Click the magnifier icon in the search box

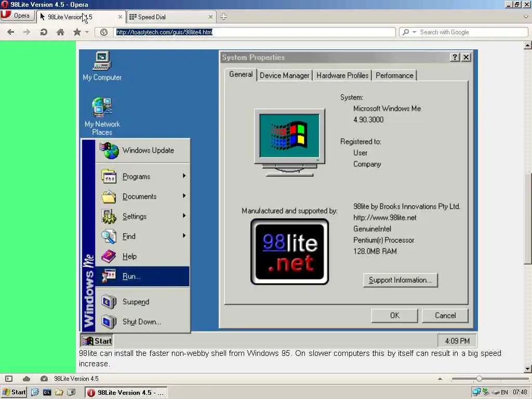click(405, 32)
